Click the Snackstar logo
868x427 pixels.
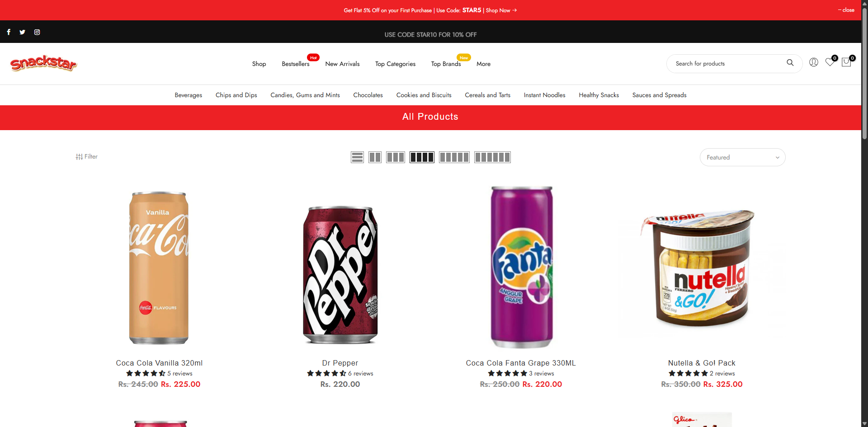pos(43,63)
